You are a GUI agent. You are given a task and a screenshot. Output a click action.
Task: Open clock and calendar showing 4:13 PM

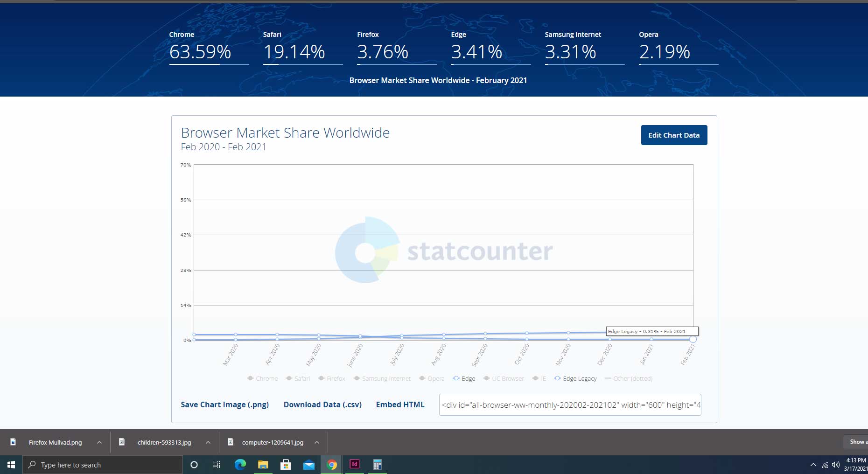pos(856,465)
